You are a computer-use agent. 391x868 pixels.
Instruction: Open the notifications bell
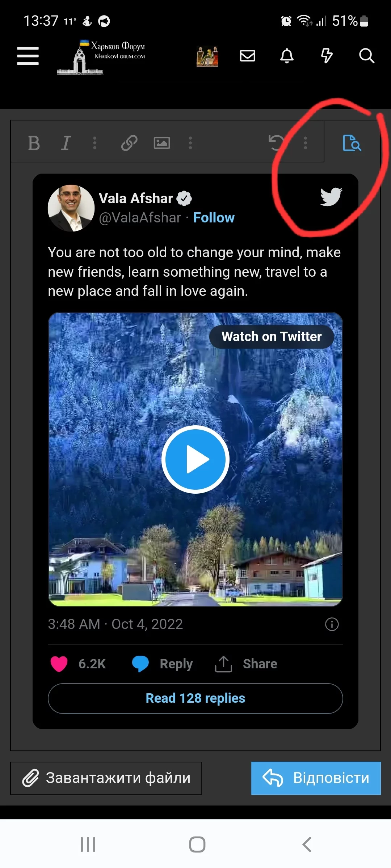287,56
